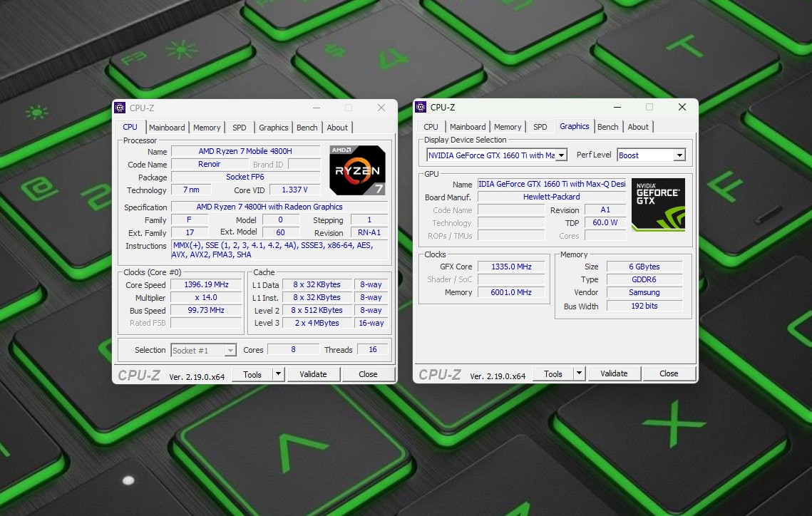Image resolution: width=812 pixels, height=516 pixels.
Task: Open the Mainboard tab in left window
Action: [167, 128]
